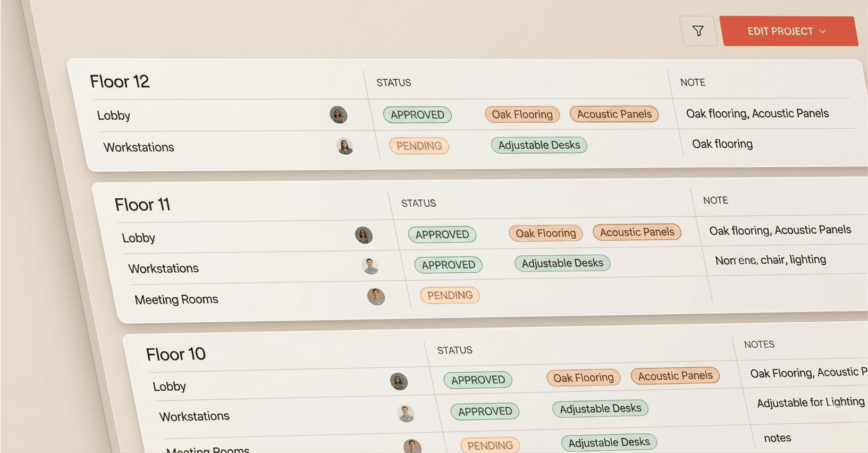Select Acoustic Panels tag in Floor 10 Lobby
The width and height of the screenshot is (868, 453).
(676, 376)
